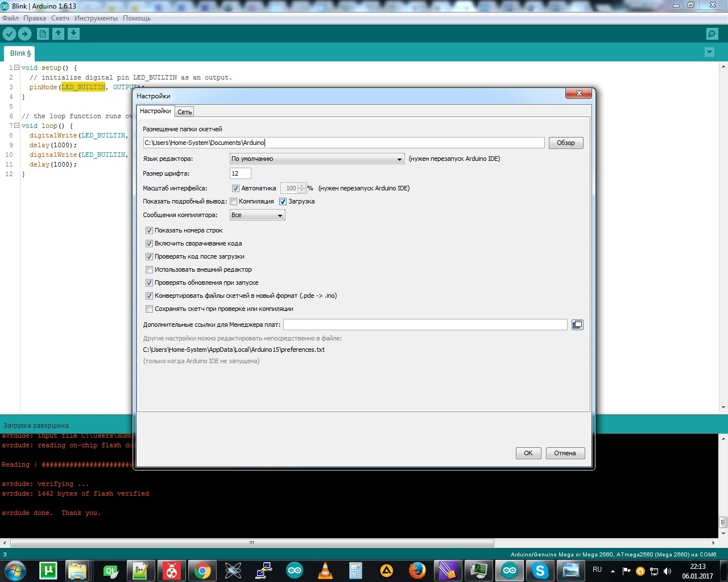728x582 pixels.
Task: Launch Firefox from the taskbar
Action: (417, 571)
